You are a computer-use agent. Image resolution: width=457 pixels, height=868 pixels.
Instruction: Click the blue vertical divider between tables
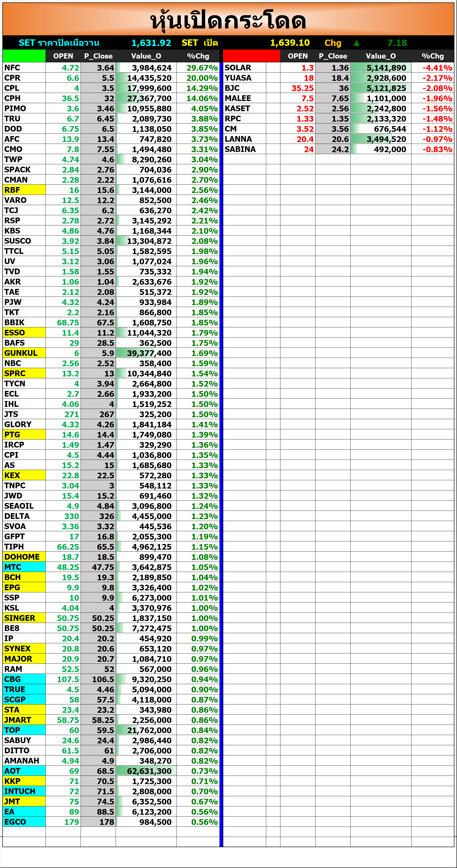tap(221, 438)
